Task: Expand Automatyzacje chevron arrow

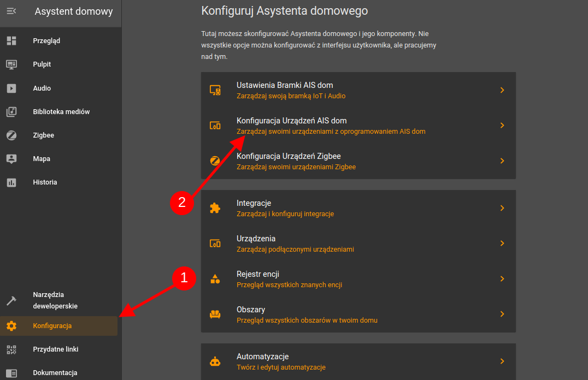Action: coord(502,361)
